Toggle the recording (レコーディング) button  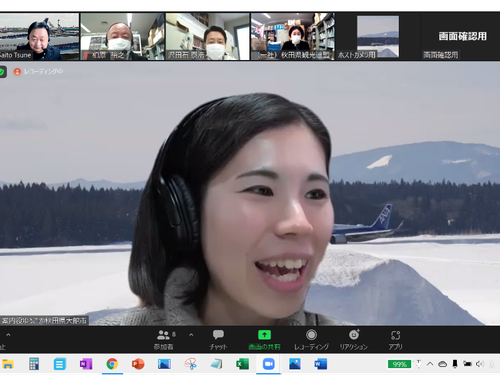coord(311,340)
